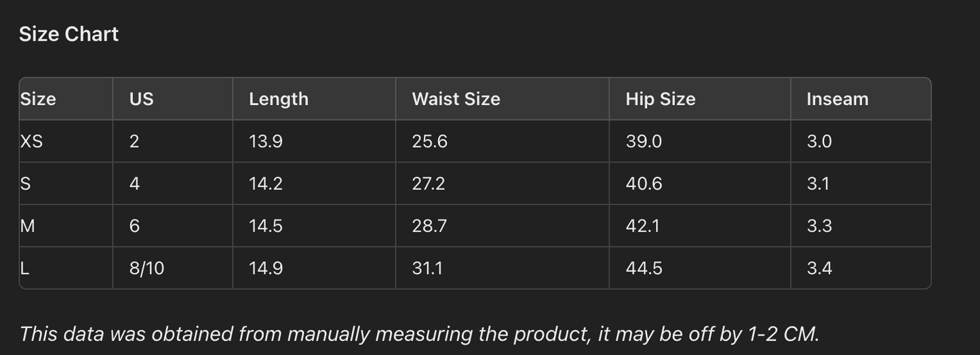Viewport: 980px width, 355px height.
Task: Click the US column header
Action: click(x=141, y=99)
